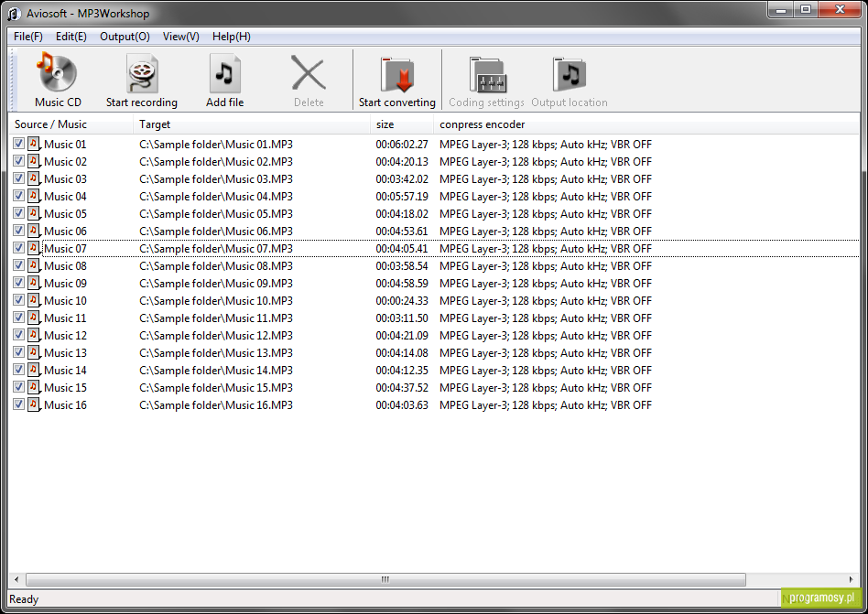Click the file icon beside Music 01
The image size is (868, 614).
click(x=34, y=144)
